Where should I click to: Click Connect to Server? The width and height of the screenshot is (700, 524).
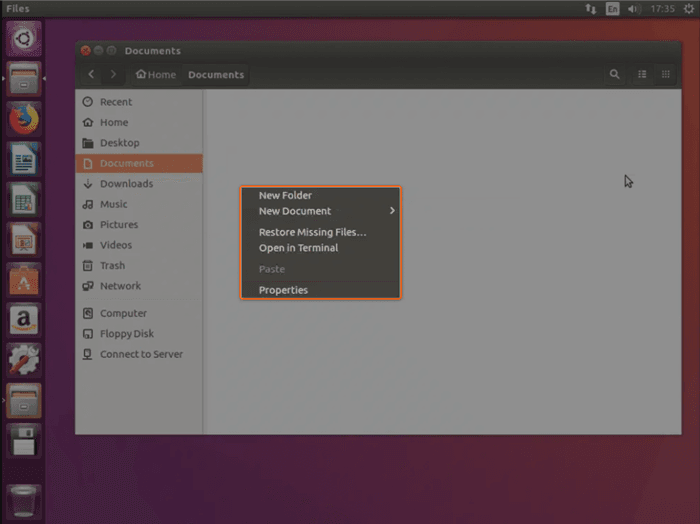(x=139, y=354)
